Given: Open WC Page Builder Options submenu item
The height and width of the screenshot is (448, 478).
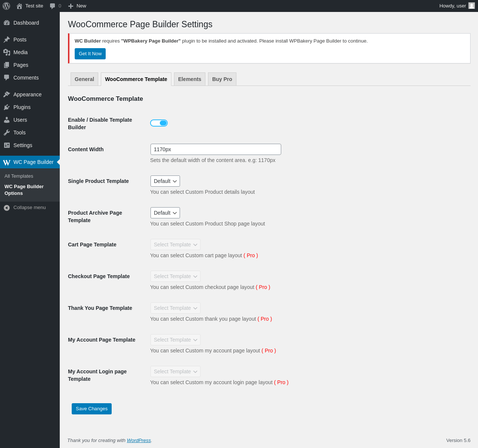Looking at the screenshot, I should [x=24, y=190].
